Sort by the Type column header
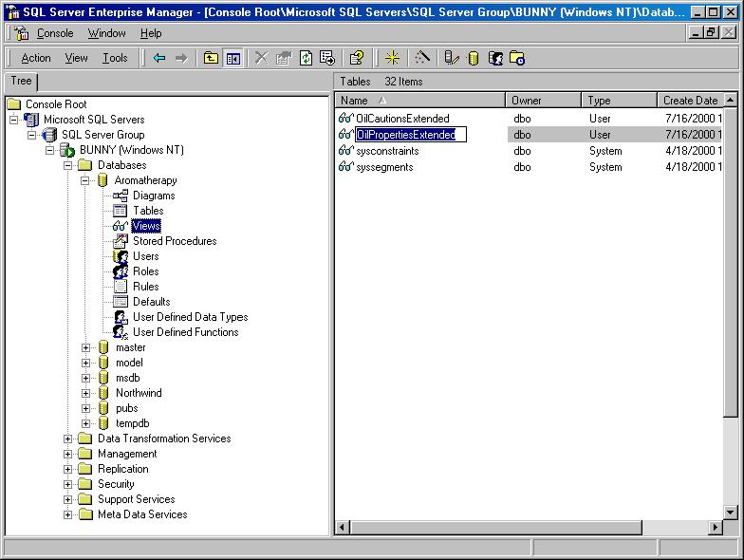This screenshot has height=560, width=744. click(619, 101)
